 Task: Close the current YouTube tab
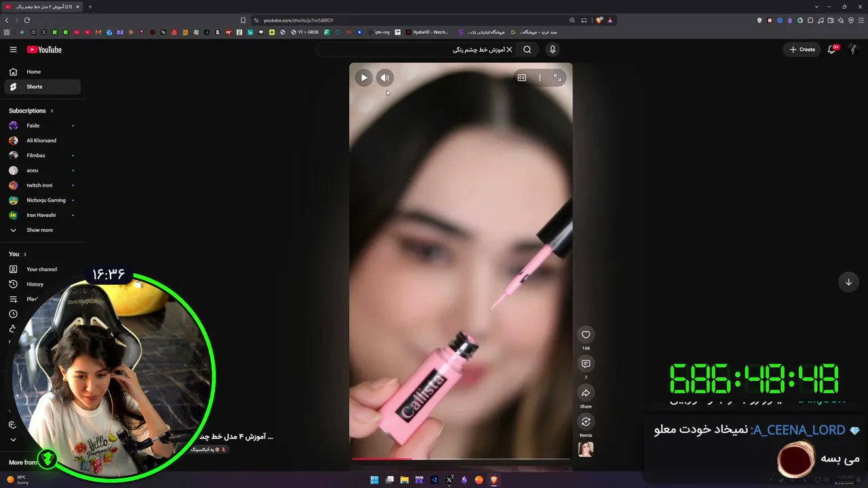tap(77, 7)
